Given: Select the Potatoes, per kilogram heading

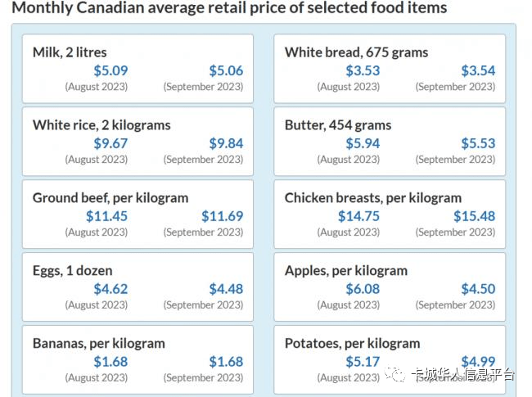Looking at the screenshot, I should 353,343.
